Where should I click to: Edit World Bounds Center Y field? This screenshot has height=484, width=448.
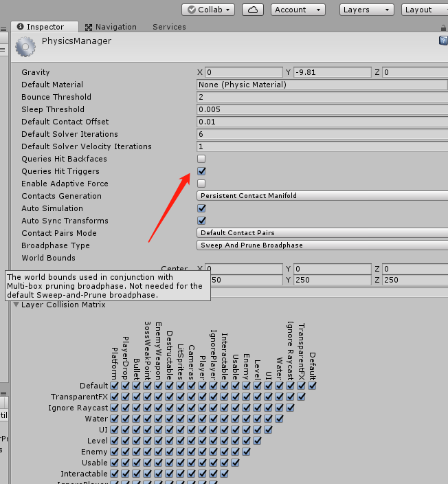[333, 269]
